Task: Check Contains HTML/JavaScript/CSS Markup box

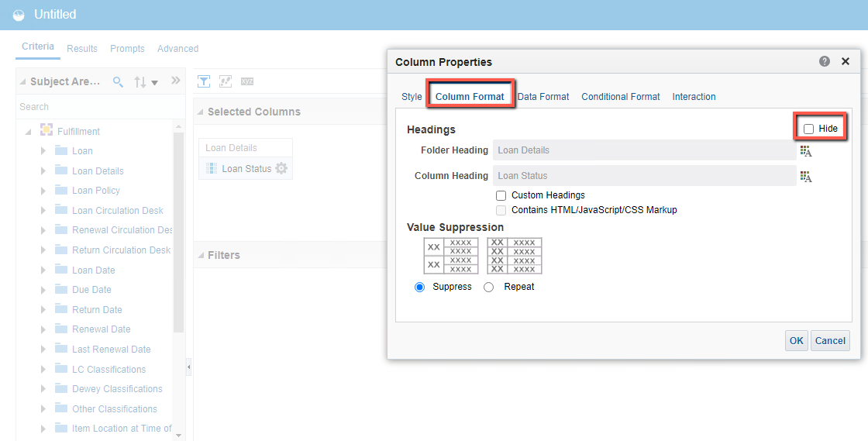Action: (501, 210)
